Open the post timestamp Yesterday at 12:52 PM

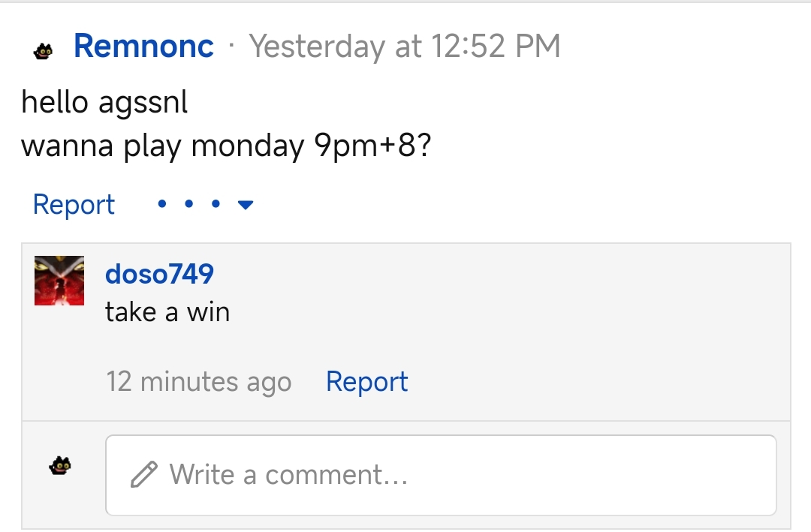[x=405, y=46]
